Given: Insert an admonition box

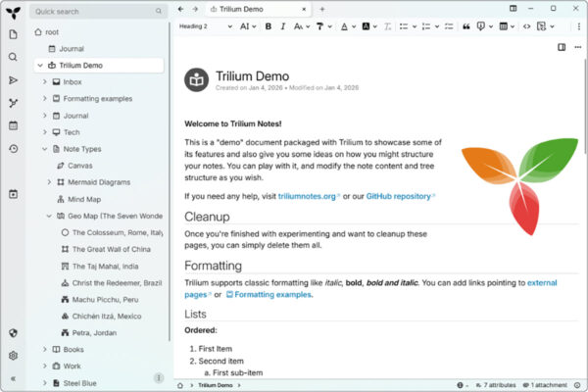Looking at the screenshot, I should pos(481,26).
